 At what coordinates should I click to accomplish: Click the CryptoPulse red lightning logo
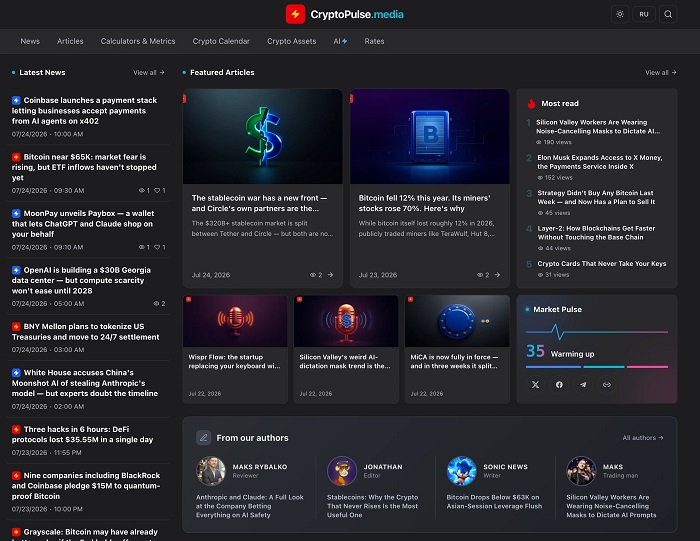point(295,14)
